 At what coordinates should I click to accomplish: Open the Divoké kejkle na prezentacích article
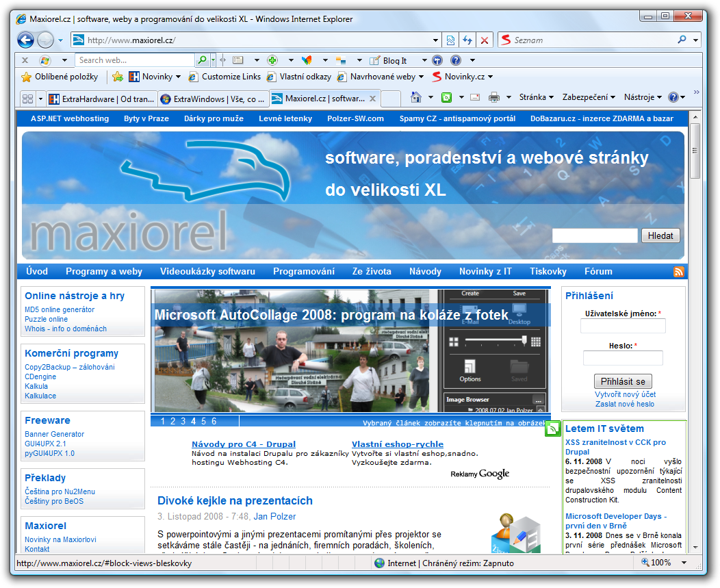[235, 500]
